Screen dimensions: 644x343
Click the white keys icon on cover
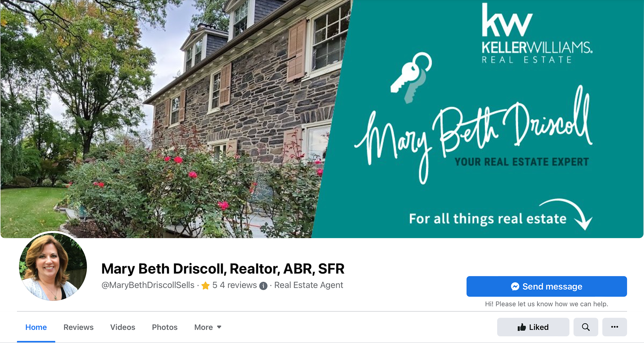tap(411, 77)
